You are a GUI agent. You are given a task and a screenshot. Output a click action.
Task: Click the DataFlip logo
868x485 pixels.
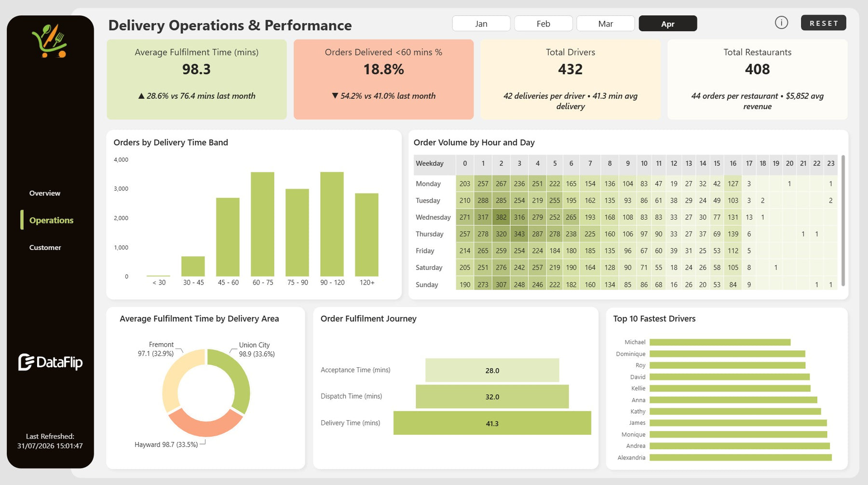click(50, 362)
